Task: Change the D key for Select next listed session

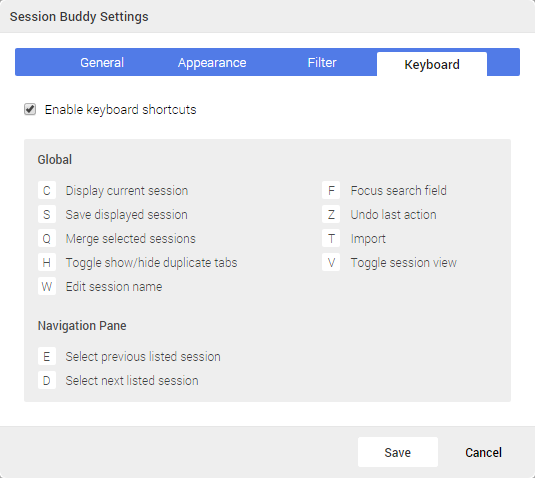Action: pyautogui.click(x=47, y=380)
